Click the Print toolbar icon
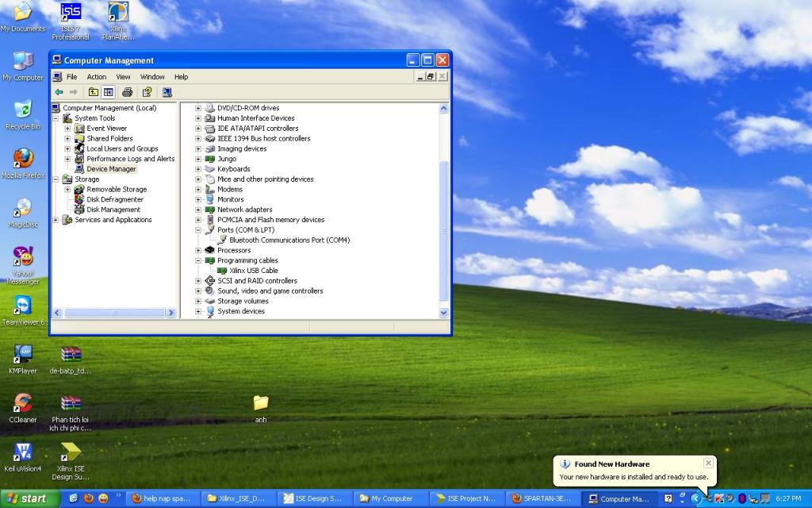812x508 pixels. pyautogui.click(x=128, y=92)
